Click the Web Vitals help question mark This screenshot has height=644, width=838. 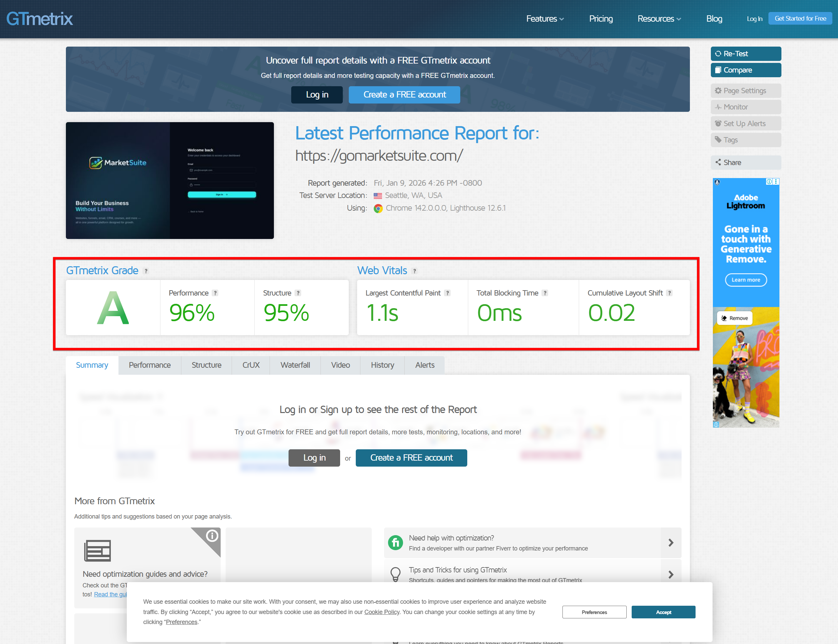[414, 271]
